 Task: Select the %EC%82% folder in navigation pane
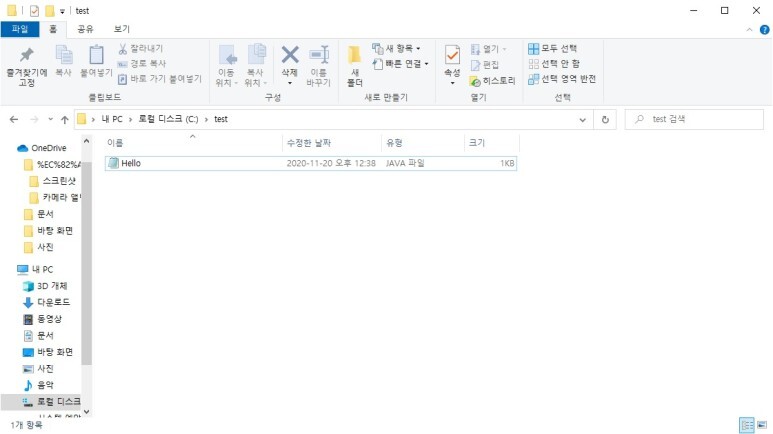(52, 164)
